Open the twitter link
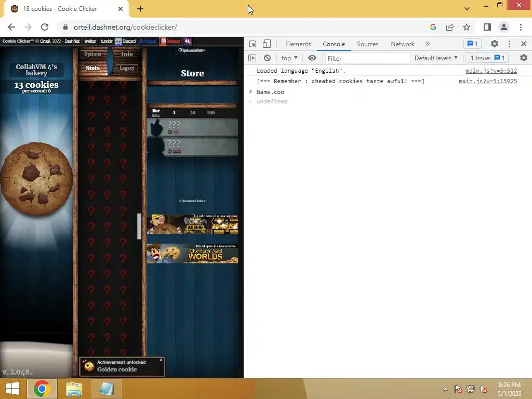Image resolution: width=532 pixels, height=399 pixels. 90,41
